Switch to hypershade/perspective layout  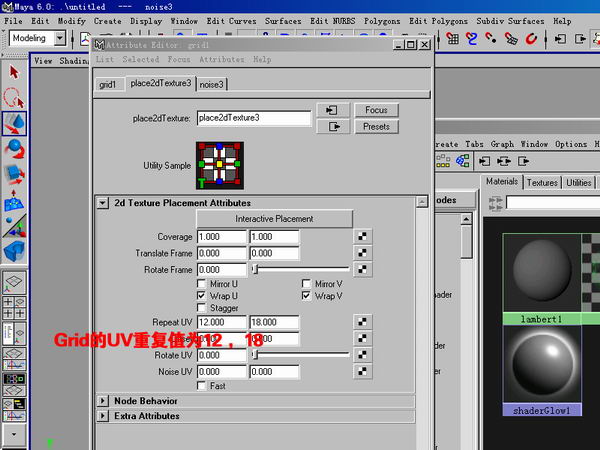[14, 384]
